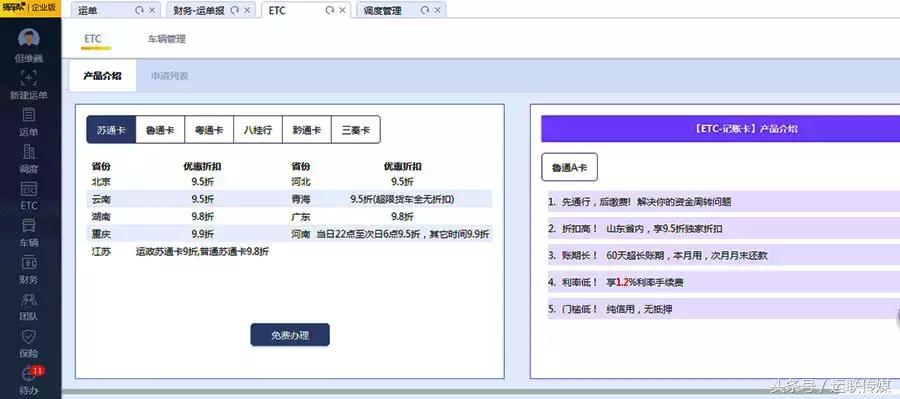Click the 鲁通A卡 button
The image size is (900, 399).
point(569,168)
